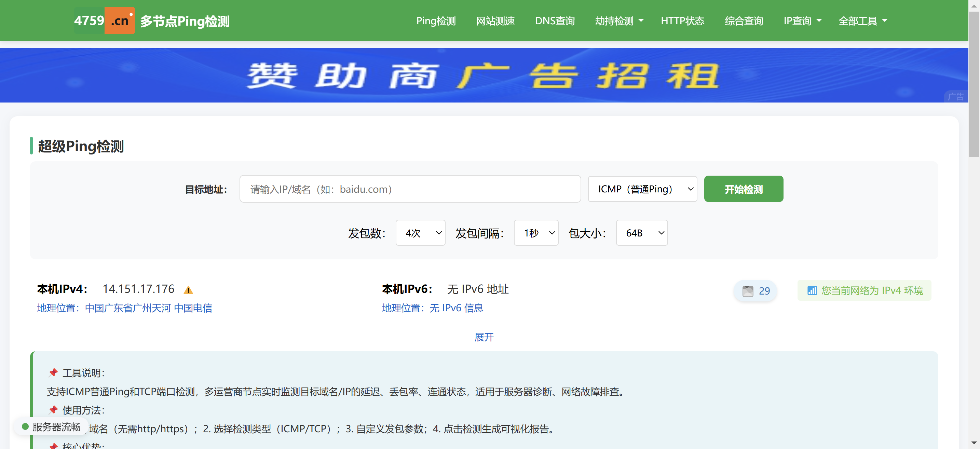Open the Ping检测 menu item

click(436, 21)
